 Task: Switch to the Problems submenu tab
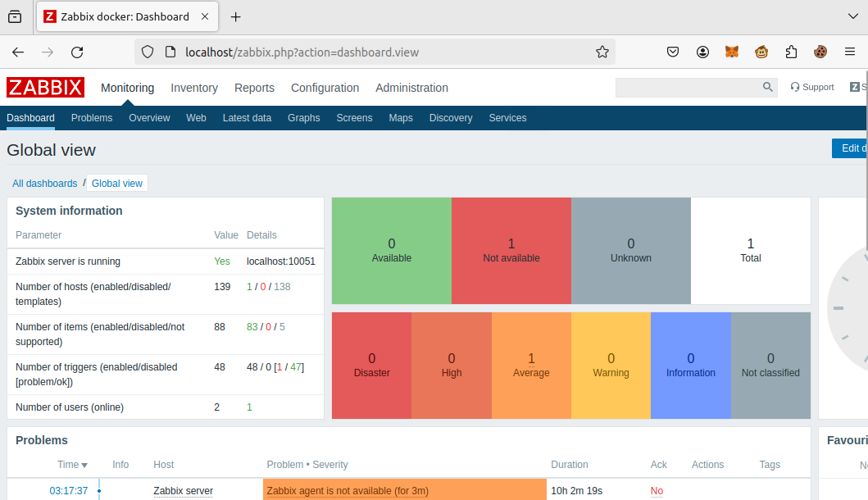coord(92,118)
